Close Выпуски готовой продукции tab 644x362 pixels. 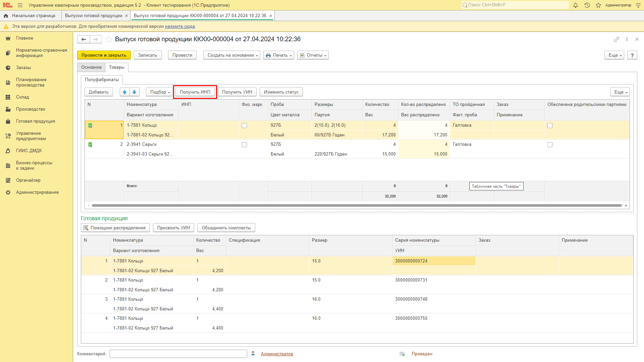coord(126,16)
